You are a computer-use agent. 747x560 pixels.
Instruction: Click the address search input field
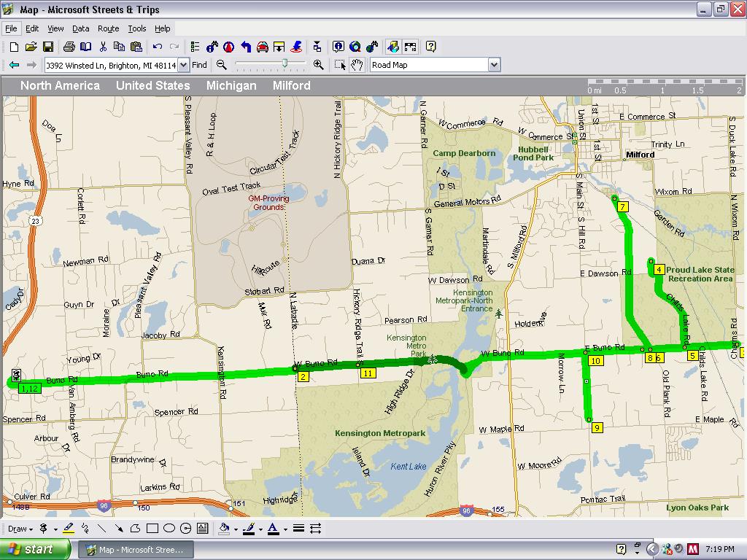[x=112, y=65]
